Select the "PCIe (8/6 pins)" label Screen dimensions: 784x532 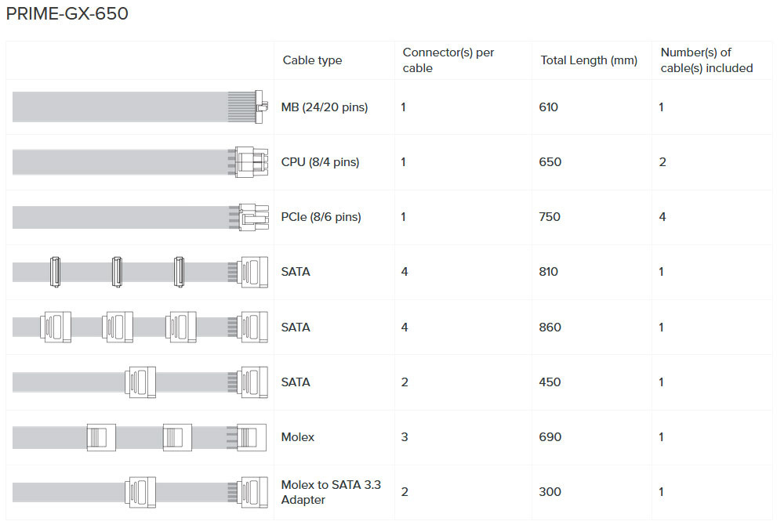click(x=321, y=217)
